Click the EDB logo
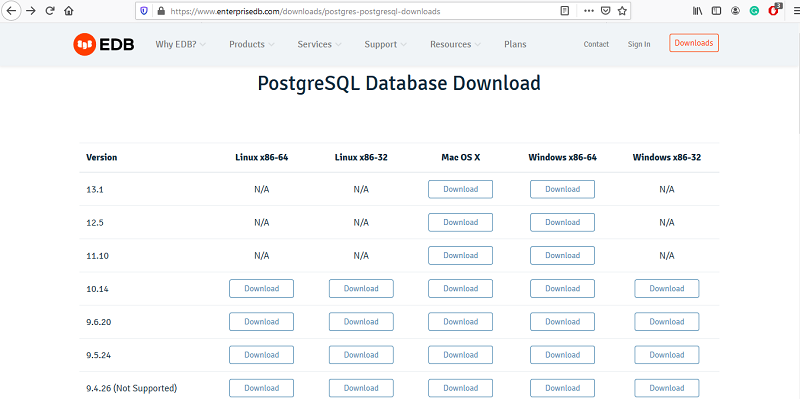 [104, 44]
